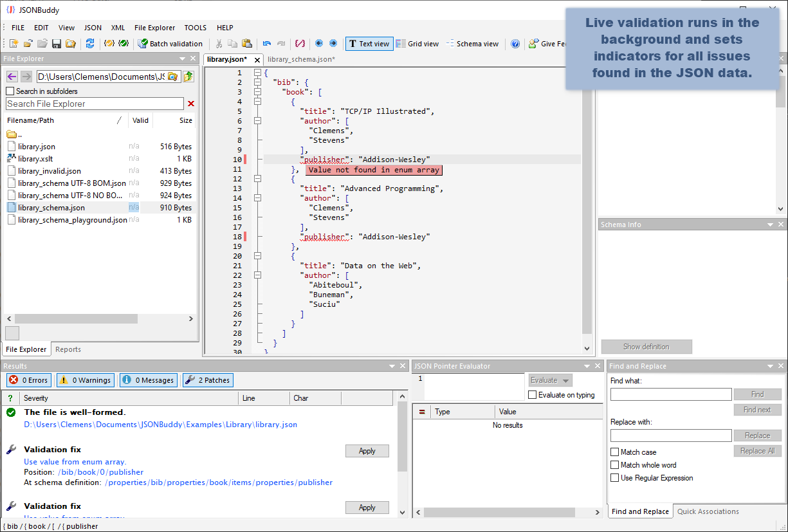This screenshot has height=532, width=788.
Task: Enable Use Regular Expression searching
Action: 614,477
